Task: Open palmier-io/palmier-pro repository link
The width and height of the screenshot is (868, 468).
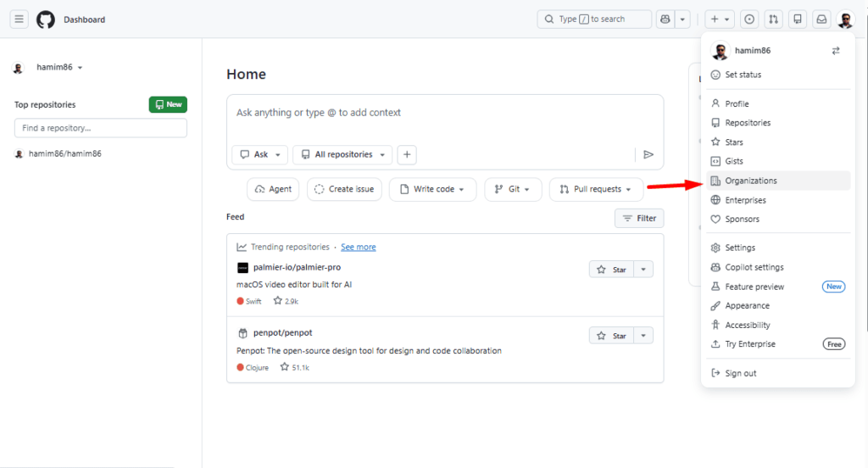Action: [x=297, y=268]
